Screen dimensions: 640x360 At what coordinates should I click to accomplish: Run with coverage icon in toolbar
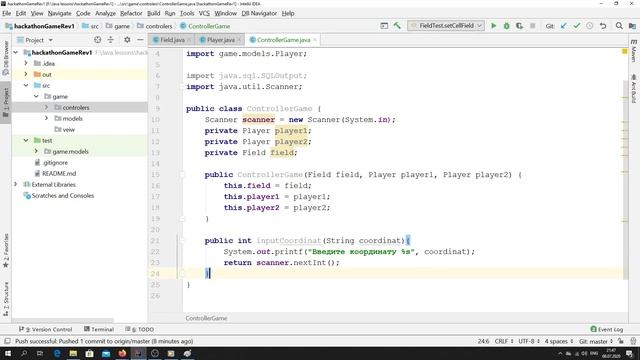pyautogui.click(x=519, y=26)
